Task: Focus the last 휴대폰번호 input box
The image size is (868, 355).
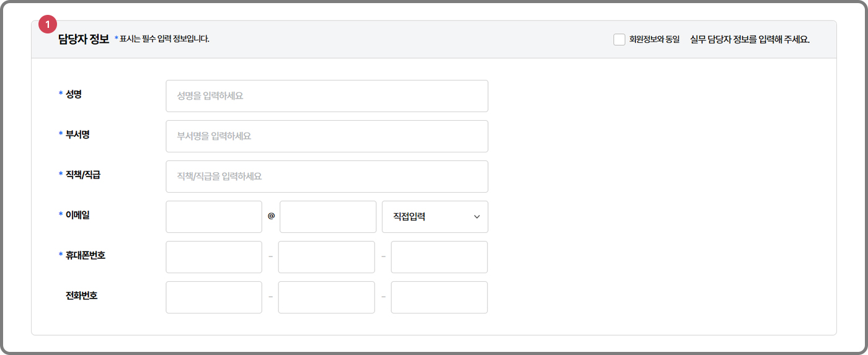Action: (439, 257)
